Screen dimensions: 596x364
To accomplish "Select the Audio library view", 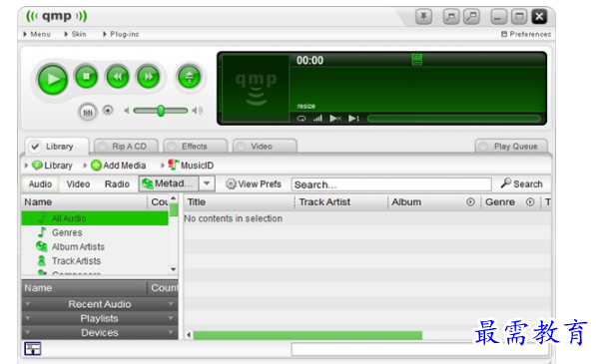I will [x=40, y=184].
